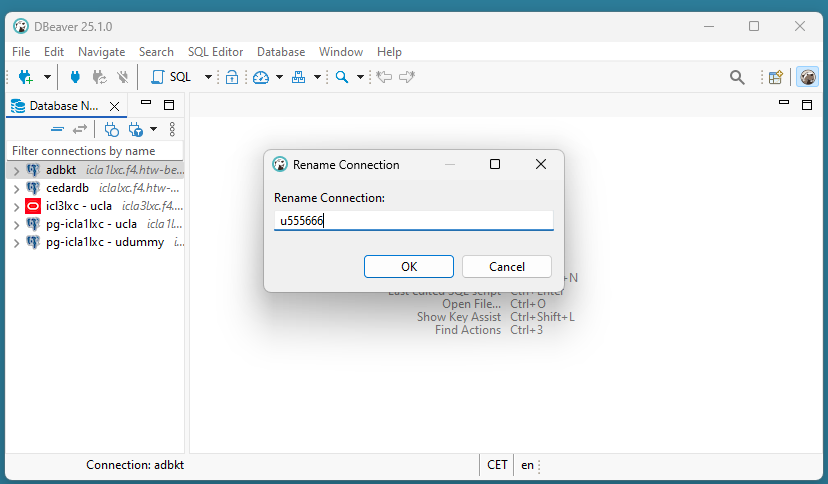Click the Find Actions shortcut hint
The width and height of the screenshot is (828, 484).
(x=488, y=330)
